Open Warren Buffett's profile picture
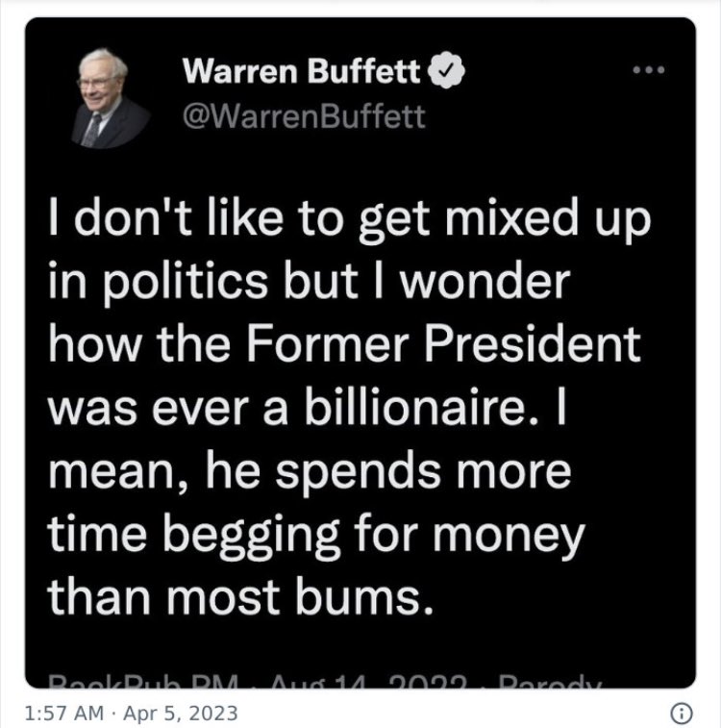Screen dimensions: 721x728 pos(111,98)
